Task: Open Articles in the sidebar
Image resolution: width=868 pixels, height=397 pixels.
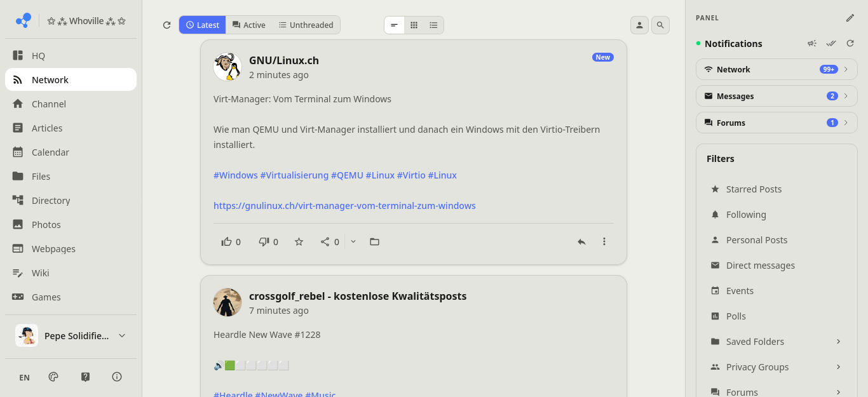Action: 71,128
